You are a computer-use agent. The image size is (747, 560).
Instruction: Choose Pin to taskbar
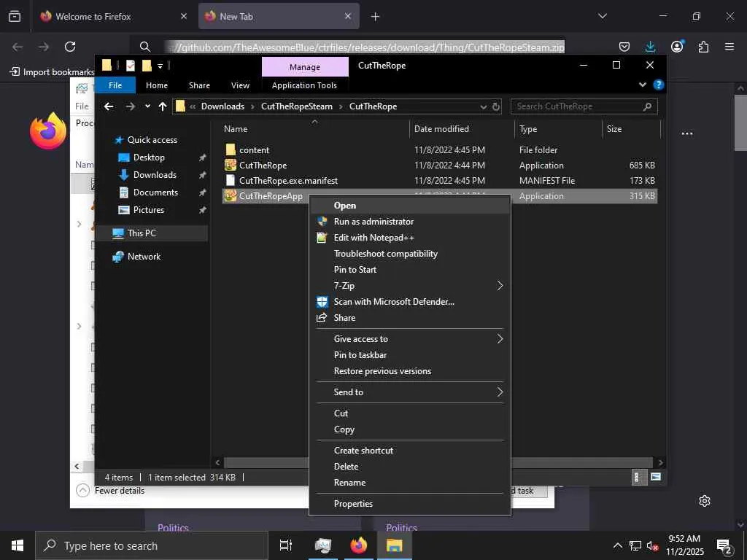410,355
